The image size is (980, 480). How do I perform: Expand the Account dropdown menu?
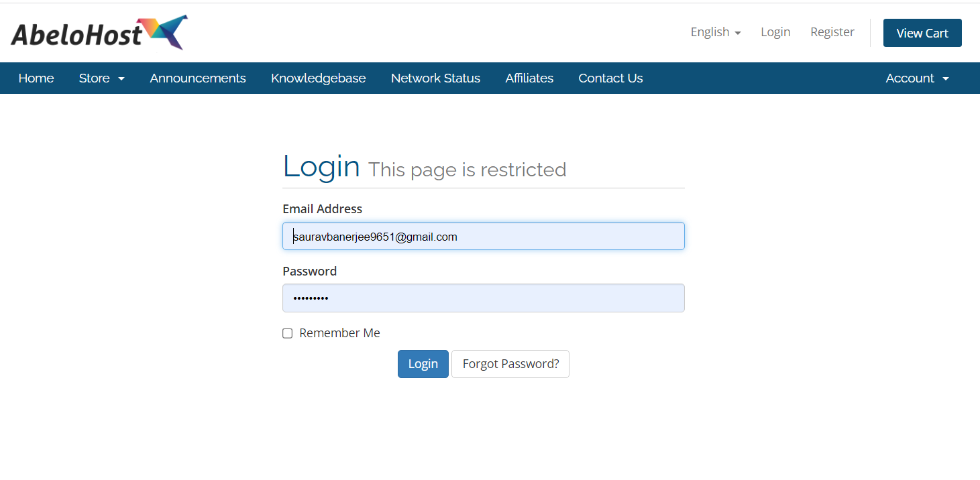[917, 78]
